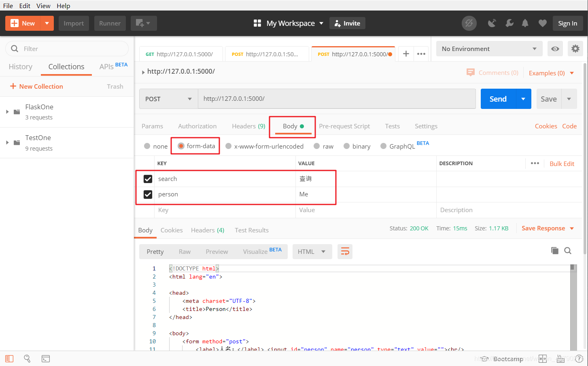Open the Pre-request Script tab
This screenshot has width=588, height=366.
pyautogui.click(x=344, y=126)
